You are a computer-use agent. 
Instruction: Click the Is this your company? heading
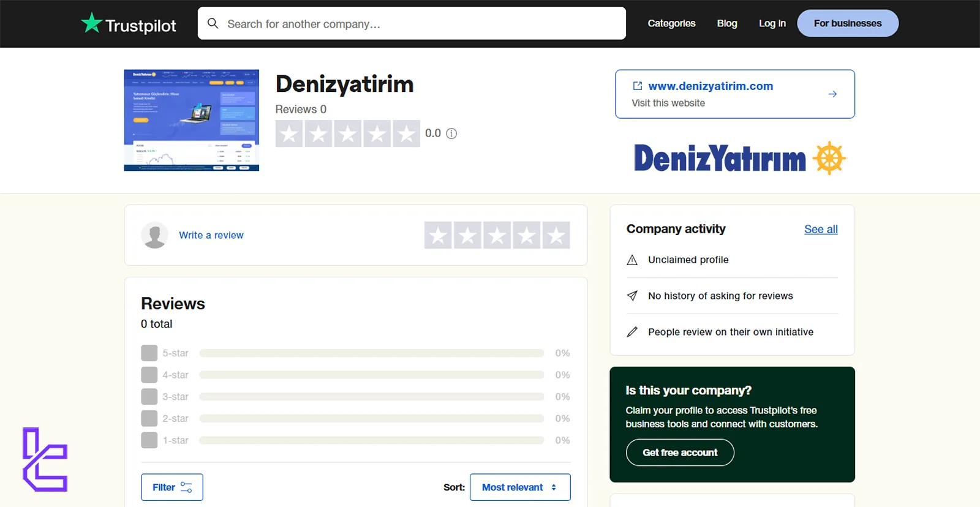coord(688,391)
